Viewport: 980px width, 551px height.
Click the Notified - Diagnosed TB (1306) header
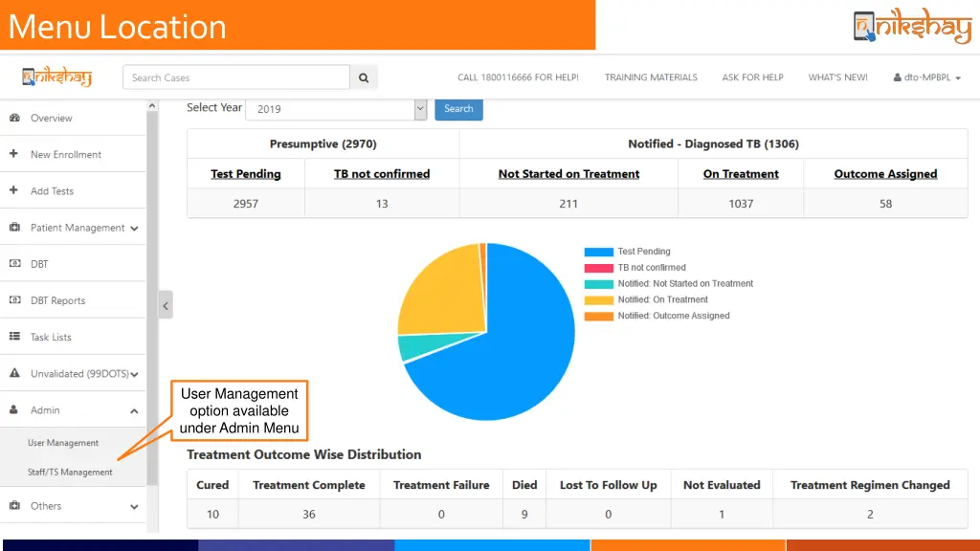pyautogui.click(x=713, y=143)
